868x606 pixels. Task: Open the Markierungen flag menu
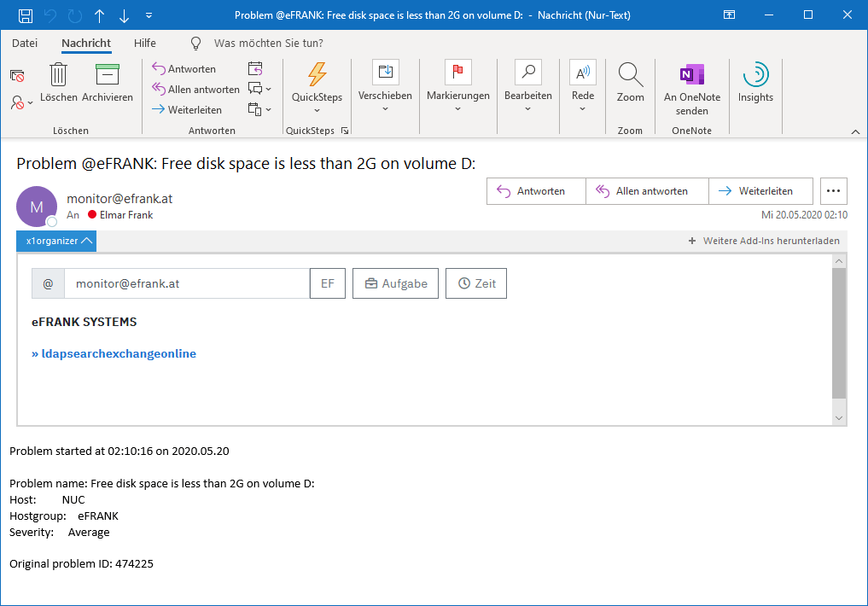click(x=458, y=86)
